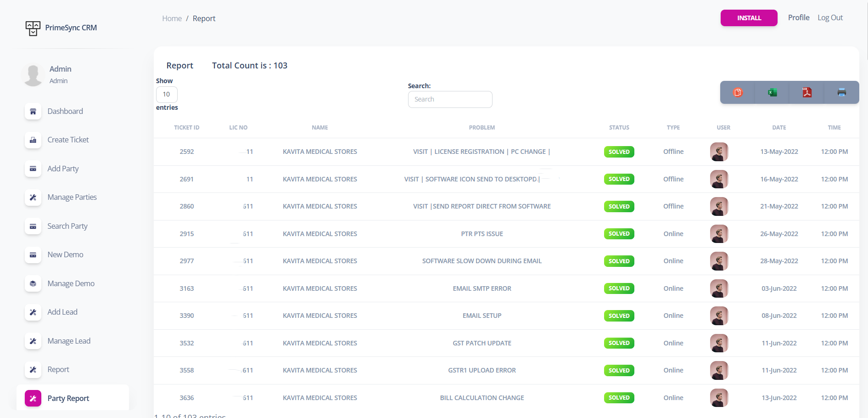
Task: Click the Log Out link
Action: pyautogui.click(x=830, y=18)
